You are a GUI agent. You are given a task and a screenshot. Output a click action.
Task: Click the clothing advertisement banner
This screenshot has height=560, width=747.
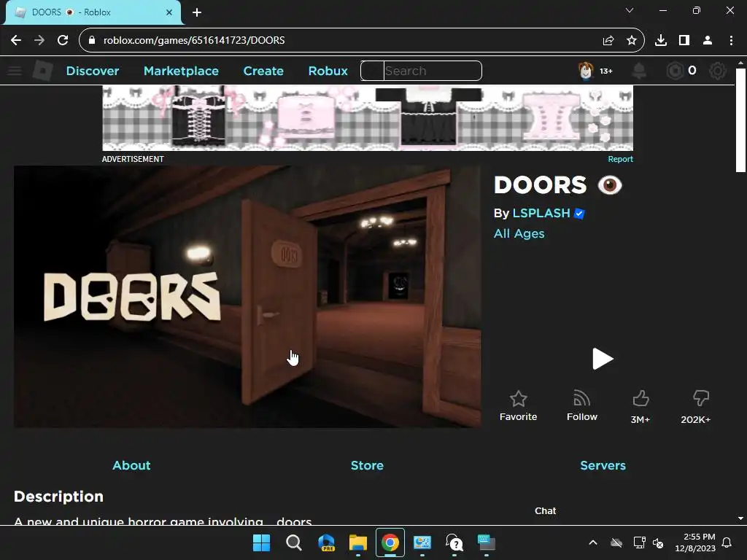(368, 118)
